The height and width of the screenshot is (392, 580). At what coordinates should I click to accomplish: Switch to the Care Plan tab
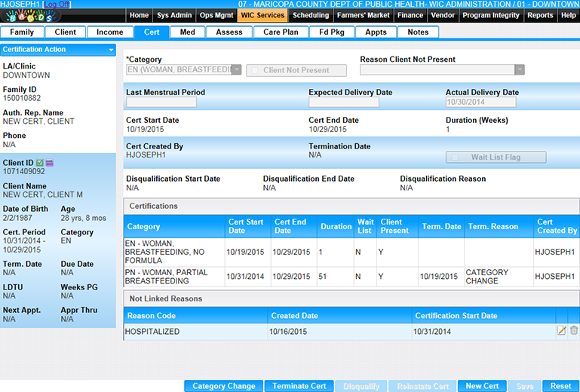point(281,32)
